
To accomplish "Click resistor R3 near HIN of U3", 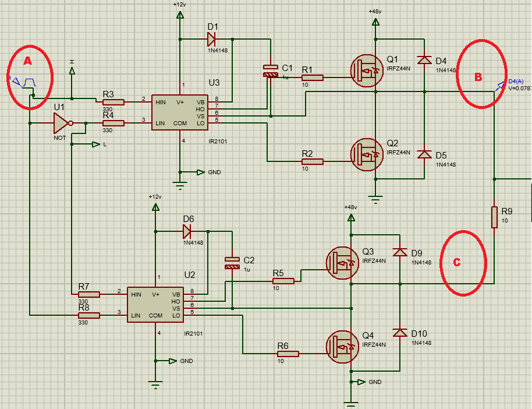I will coord(113,102).
